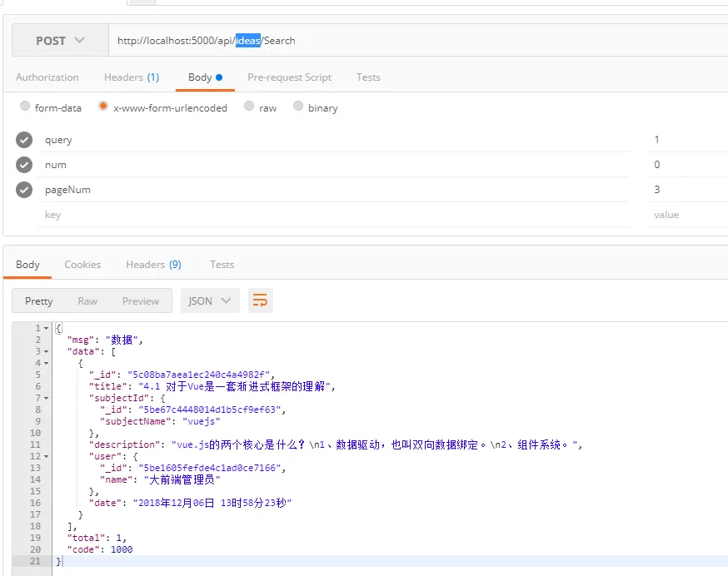Open response Cookies tab

tap(82, 265)
